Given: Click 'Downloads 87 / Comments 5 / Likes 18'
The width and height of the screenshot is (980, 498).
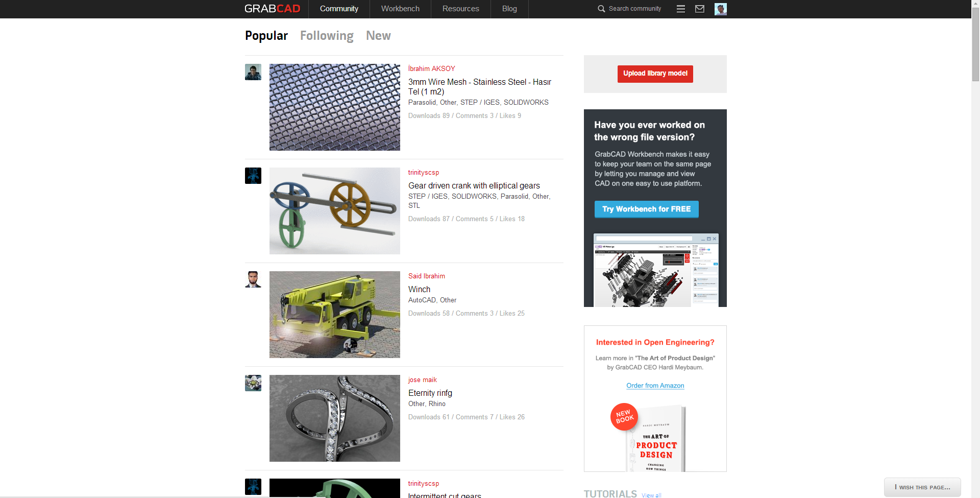Looking at the screenshot, I should (467, 219).
